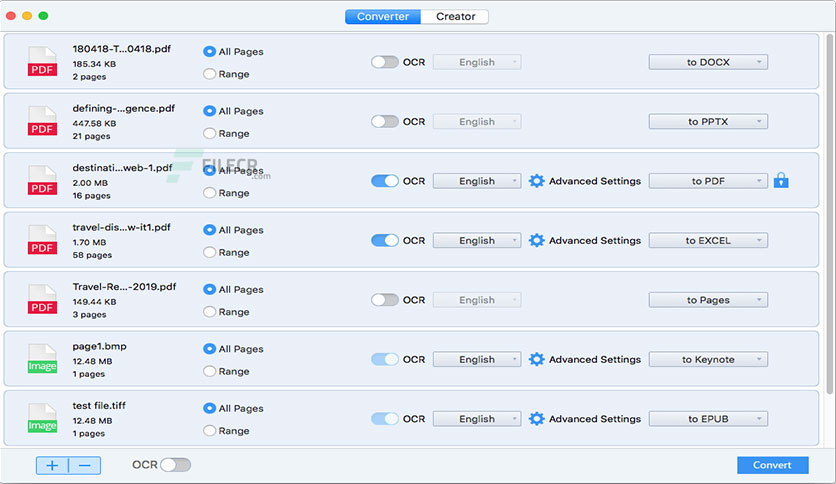Open the to DOCX format dropdown
The image size is (836, 484).
[708, 62]
